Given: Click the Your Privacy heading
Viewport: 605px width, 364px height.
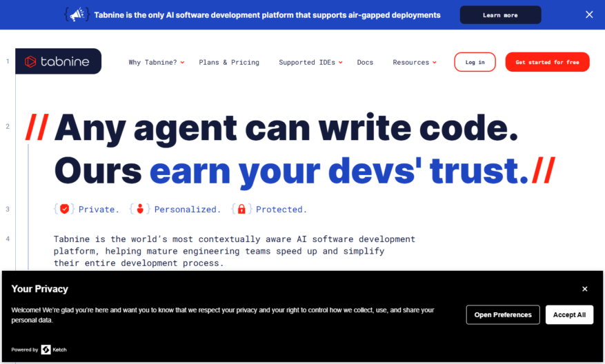Looking at the screenshot, I should pyautogui.click(x=40, y=289).
